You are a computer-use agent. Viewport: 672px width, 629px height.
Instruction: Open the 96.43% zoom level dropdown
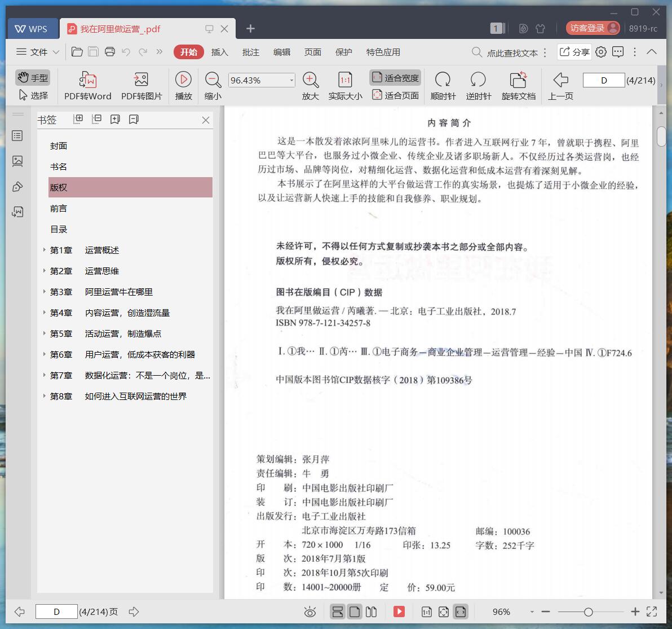pyautogui.click(x=291, y=80)
